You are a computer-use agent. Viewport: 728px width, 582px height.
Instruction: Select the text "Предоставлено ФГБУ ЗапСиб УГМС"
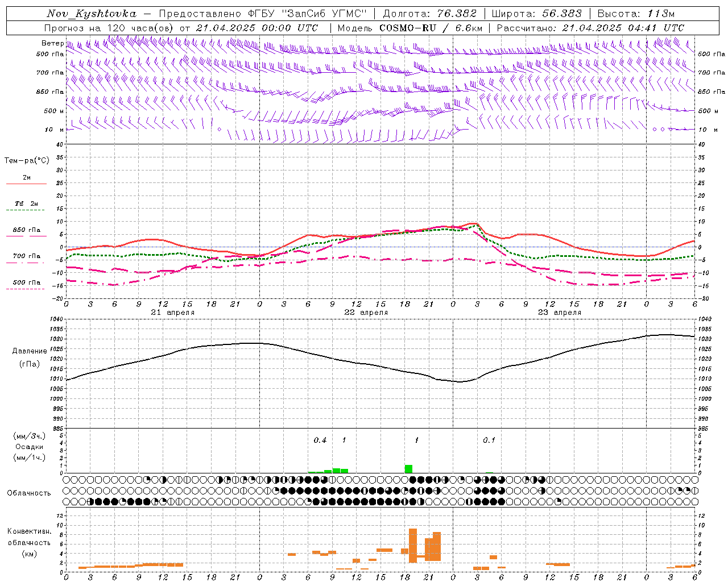[263, 14]
